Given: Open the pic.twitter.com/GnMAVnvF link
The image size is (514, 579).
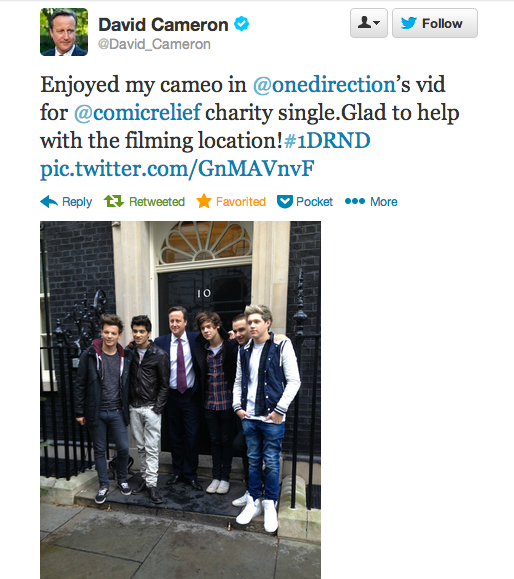Looking at the screenshot, I should point(177,169).
